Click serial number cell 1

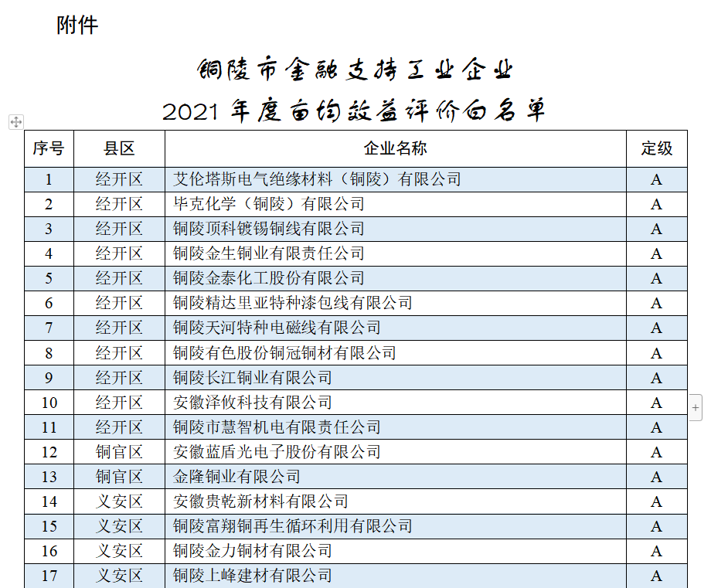coord(49,180)
